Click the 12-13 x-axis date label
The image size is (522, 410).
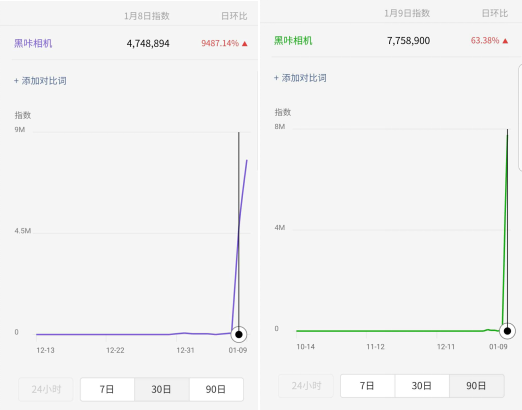pyautogui.click(x=45, y=350)
